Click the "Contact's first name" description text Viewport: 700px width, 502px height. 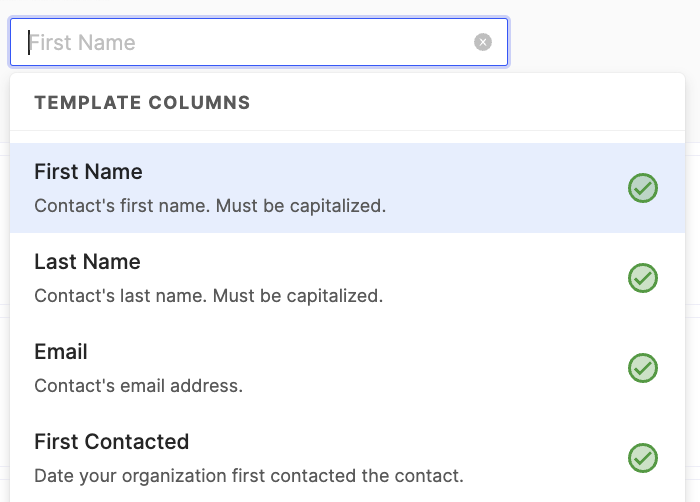(x=210, y=206)
